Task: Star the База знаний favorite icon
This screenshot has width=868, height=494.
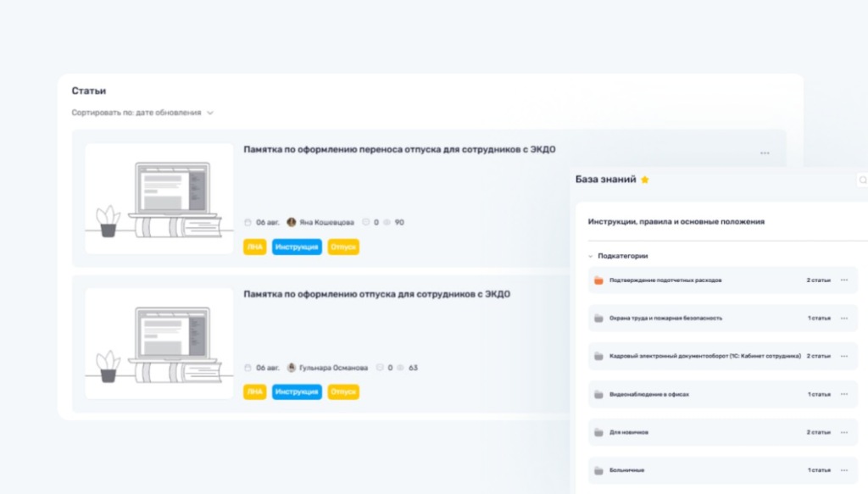Action: [645, 180]
